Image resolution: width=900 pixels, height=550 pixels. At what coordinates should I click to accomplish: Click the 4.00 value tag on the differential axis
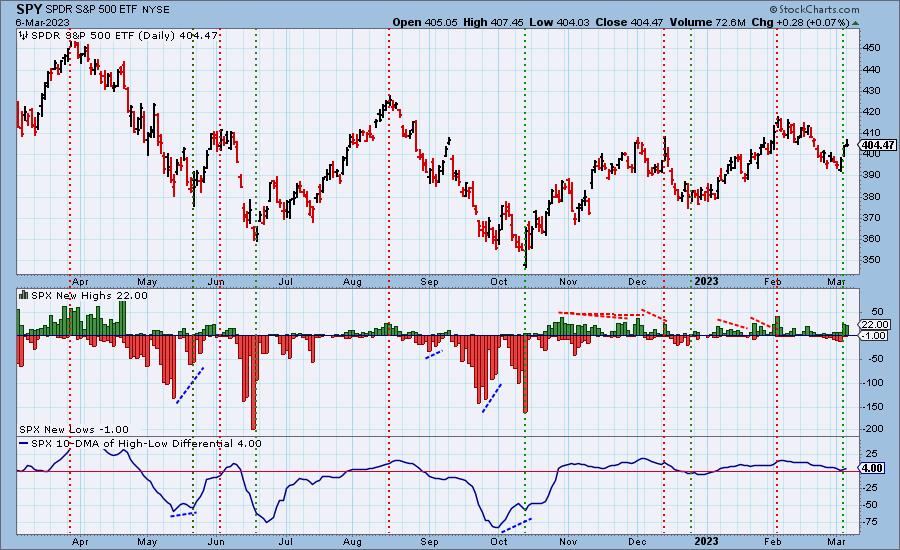[871, 468]
